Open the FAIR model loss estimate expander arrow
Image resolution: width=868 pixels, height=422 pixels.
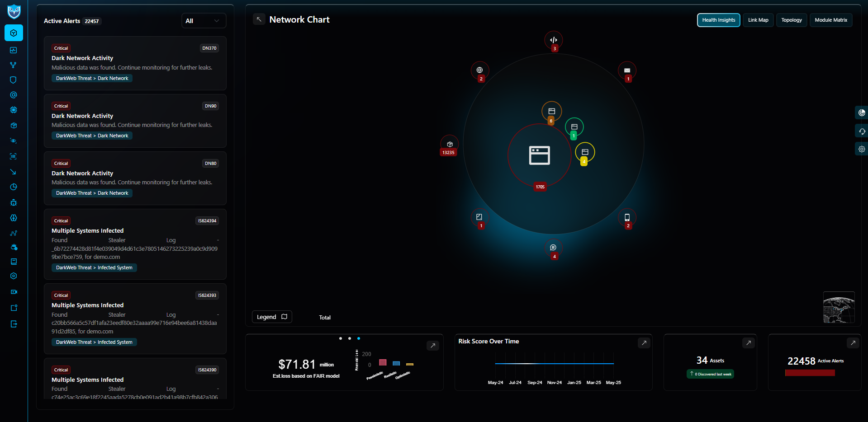(x=432, y=345)
